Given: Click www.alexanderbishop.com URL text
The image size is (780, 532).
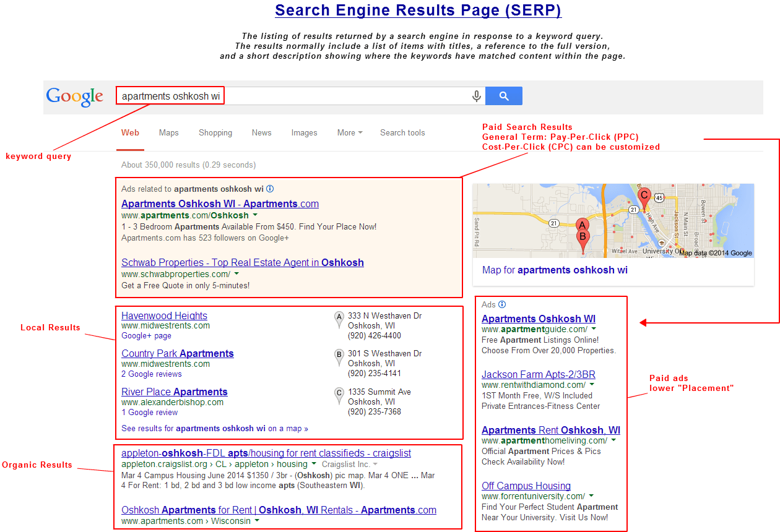Looking at the screenshot, I should (172, 402).
